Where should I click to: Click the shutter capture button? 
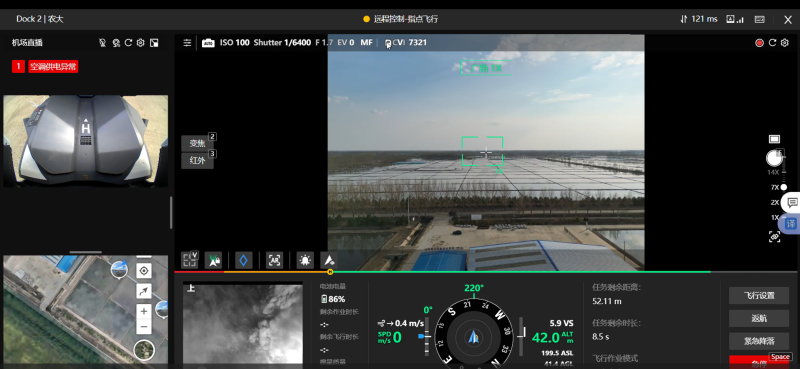coord(774,159)
